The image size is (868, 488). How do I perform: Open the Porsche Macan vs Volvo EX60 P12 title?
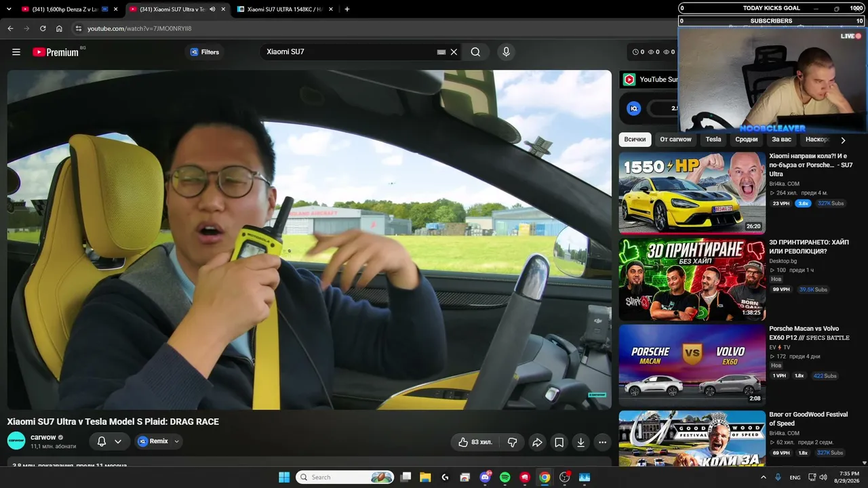[809, 333]
